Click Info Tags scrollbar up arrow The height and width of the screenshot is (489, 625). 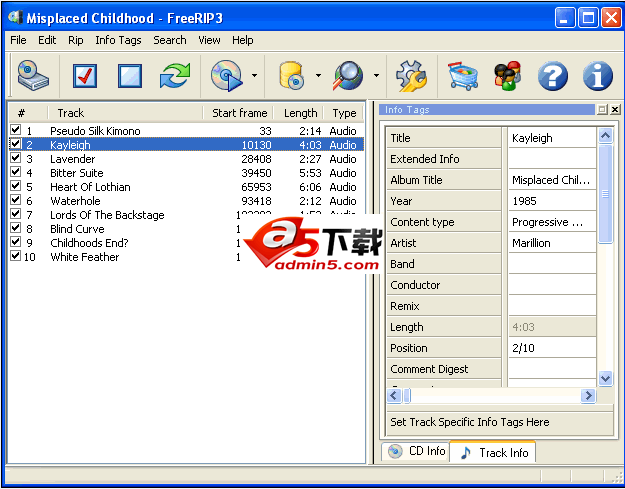pos(605,136)
